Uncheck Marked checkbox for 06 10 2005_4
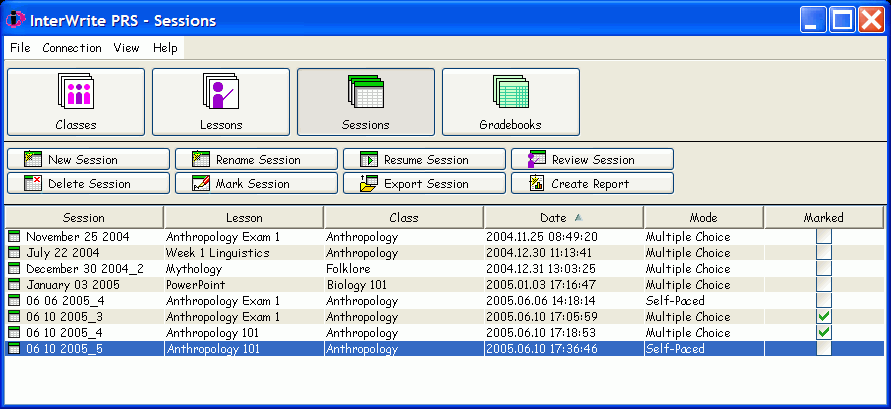The width and height of the screenshot is (891, 409). click(x=824, y=332)
